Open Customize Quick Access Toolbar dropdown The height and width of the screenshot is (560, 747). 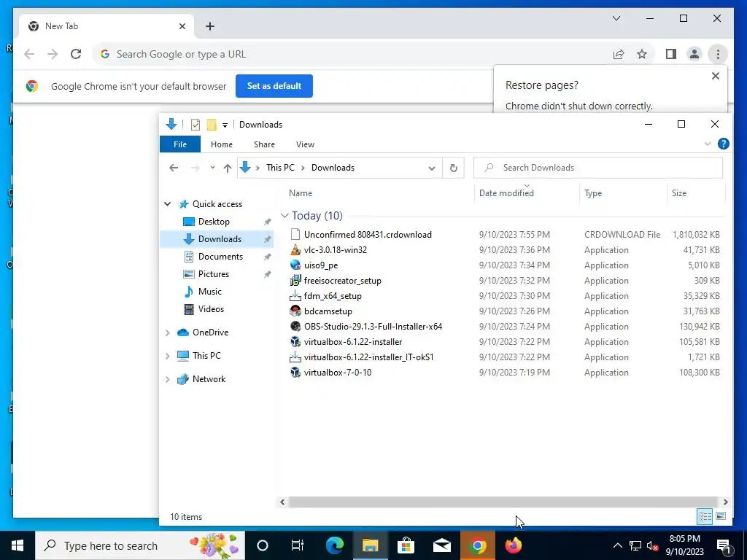225,125
